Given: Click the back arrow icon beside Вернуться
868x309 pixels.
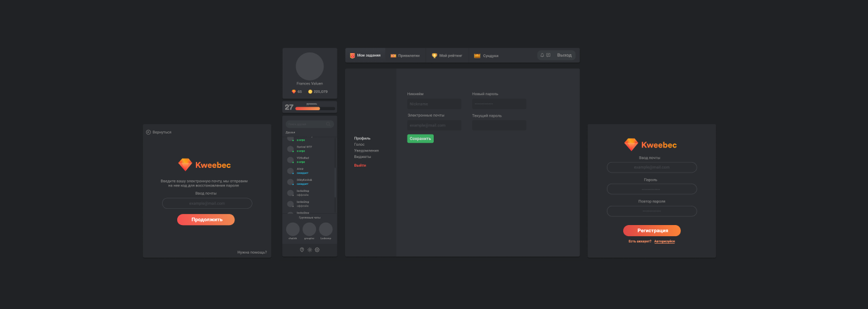Looking at the screenshot, I should coord(148,132).
